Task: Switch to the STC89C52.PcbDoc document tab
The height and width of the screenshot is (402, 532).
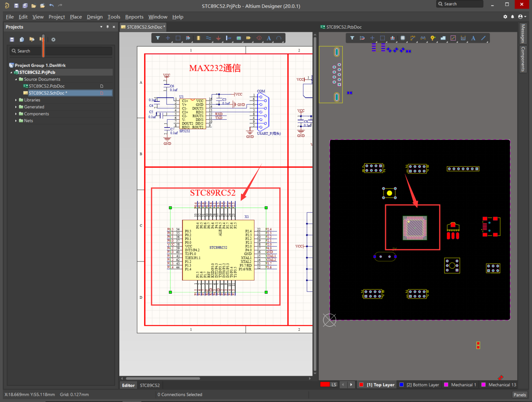Action: tap(343, 27)
